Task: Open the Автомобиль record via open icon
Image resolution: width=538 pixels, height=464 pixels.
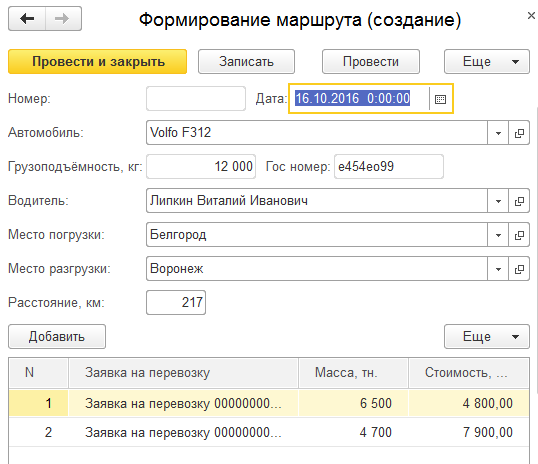Action: coord(519,133)
